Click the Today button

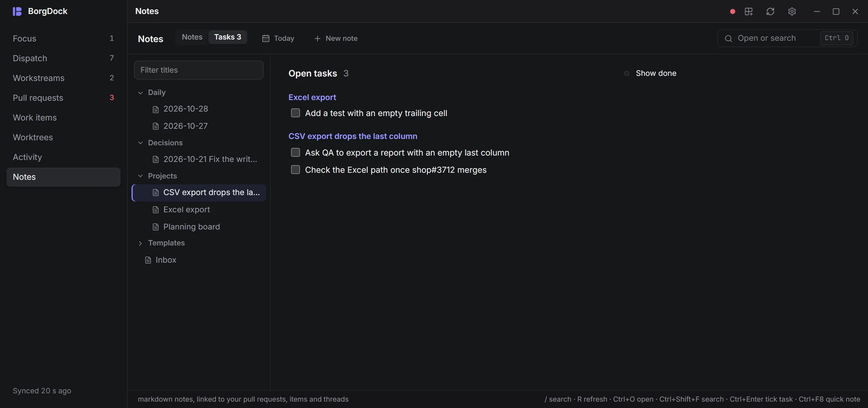(x=278, y=38)
